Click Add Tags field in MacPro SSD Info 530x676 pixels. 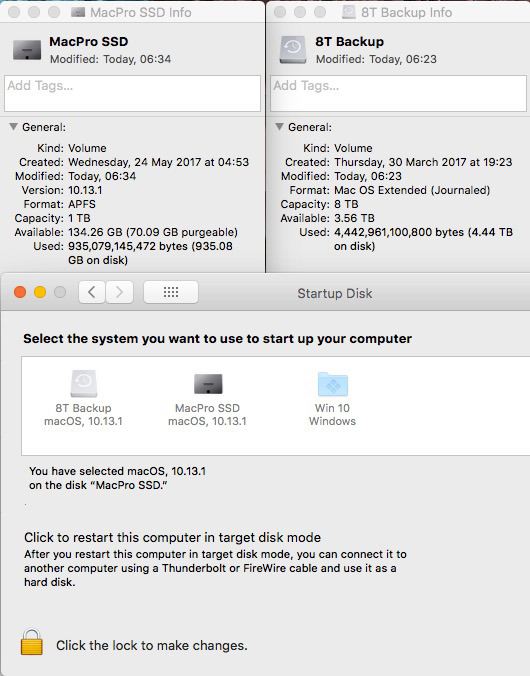point(132,94)
